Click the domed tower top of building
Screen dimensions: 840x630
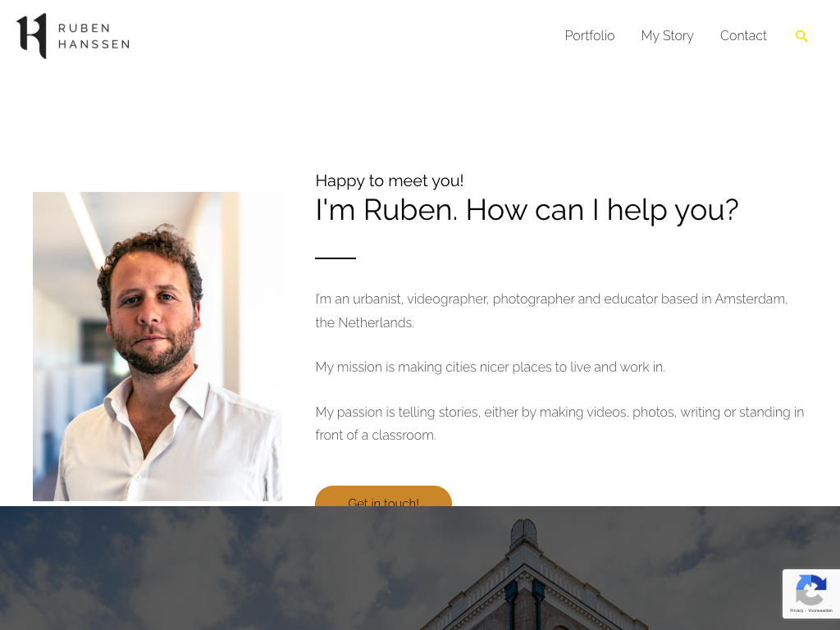524,532
